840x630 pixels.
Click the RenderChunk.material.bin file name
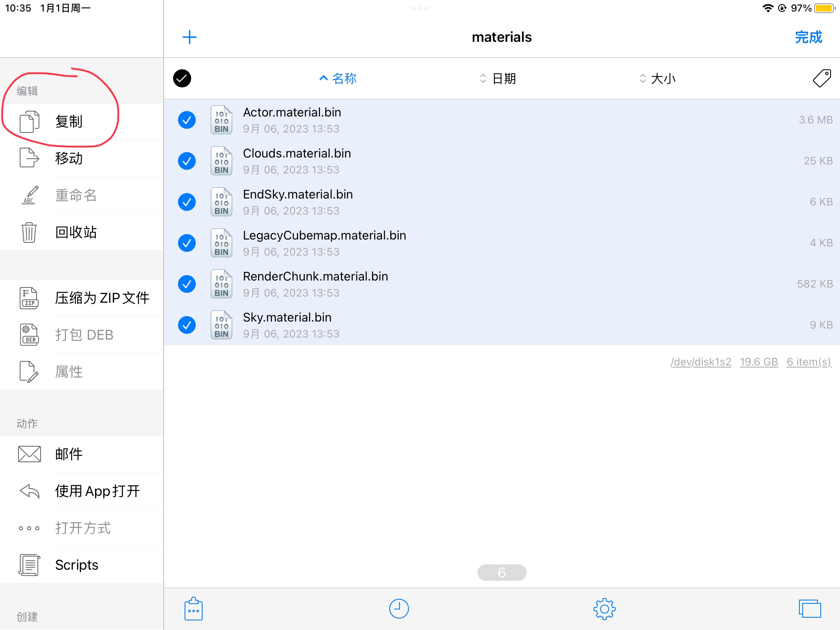click(x=315, y=276)
